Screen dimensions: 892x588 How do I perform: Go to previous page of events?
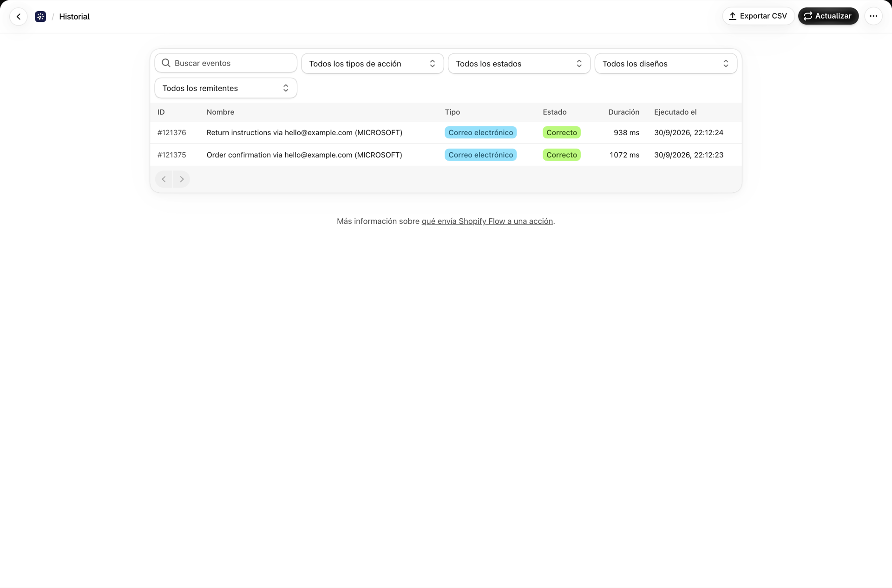point(164,179)
